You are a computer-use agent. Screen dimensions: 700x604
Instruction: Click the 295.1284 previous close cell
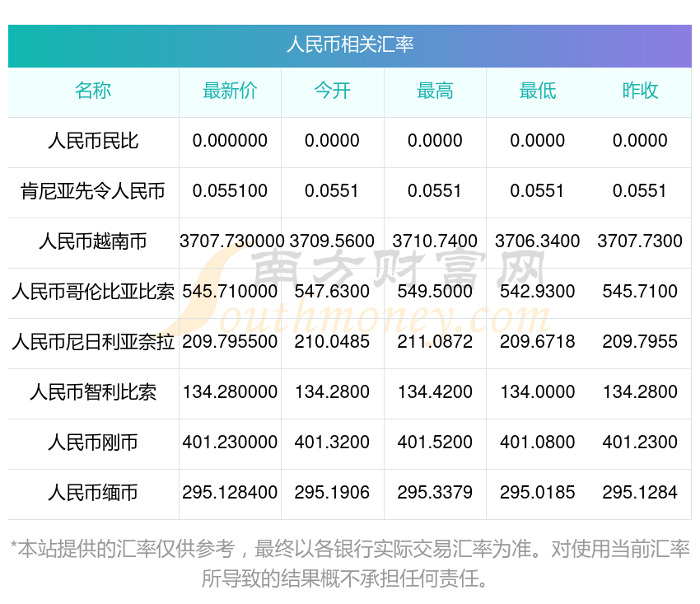pos(640,492)
